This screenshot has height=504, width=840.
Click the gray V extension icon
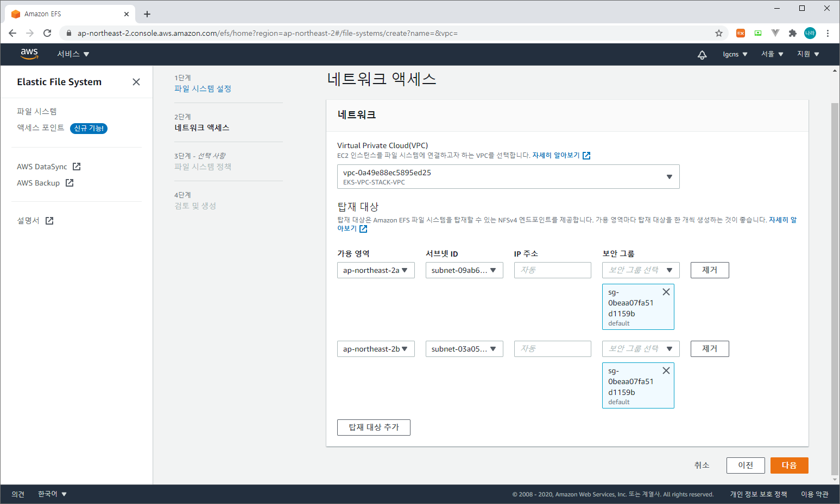coord(775,33)
